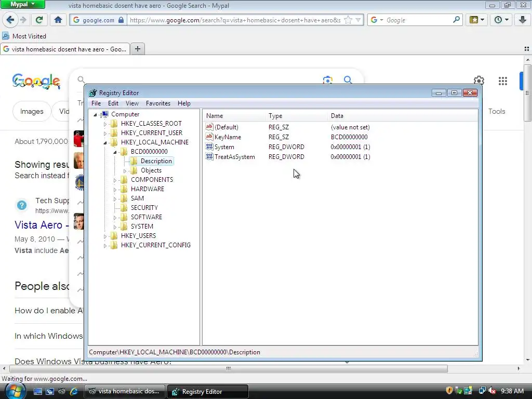Screen dimensions: 532x399
Task: Click Tools link in Google results
Action: tap(496, 111)
